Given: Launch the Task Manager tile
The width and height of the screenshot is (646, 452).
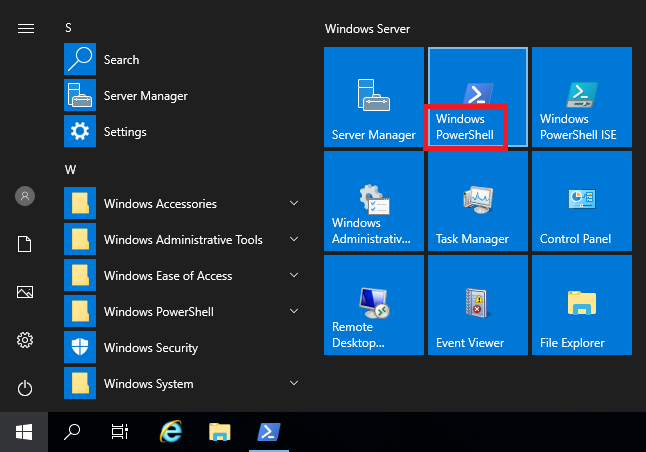Looking at the screenshot, I should coord(478,201).
